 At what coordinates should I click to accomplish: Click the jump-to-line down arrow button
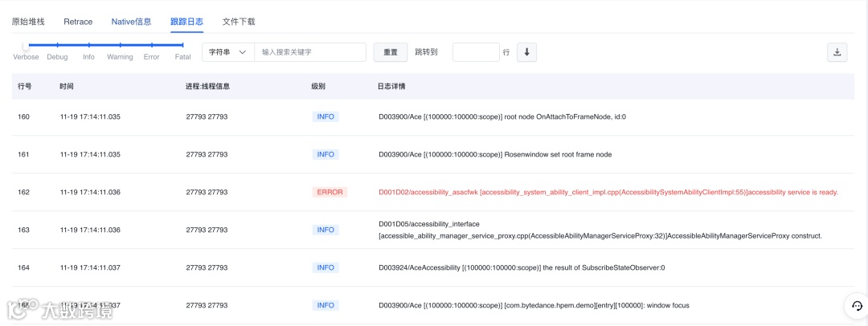[526, 52]
